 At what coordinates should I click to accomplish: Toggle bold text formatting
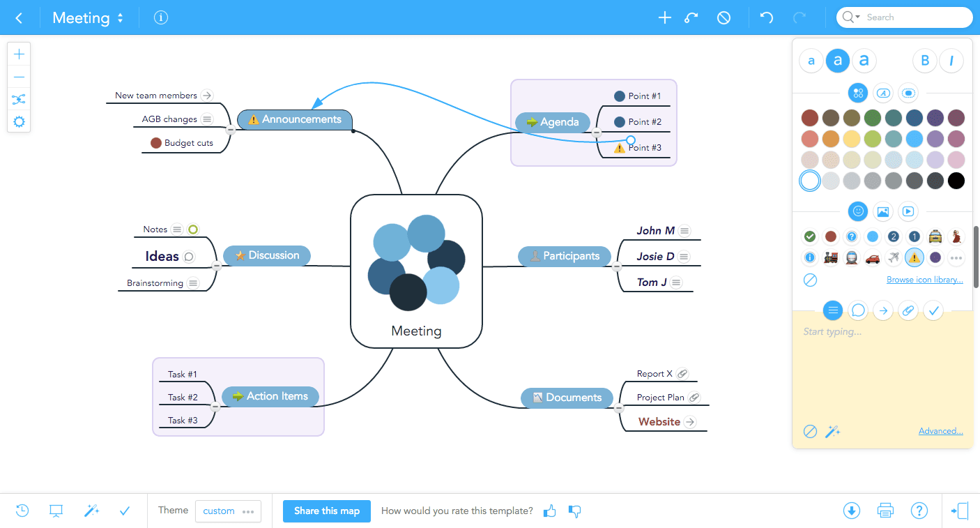click(x=925, y=61)
